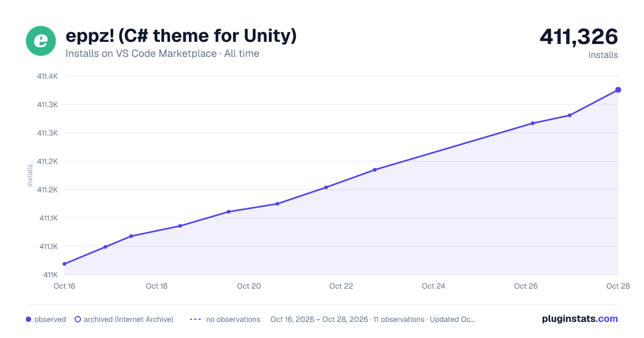Click the hollow 'archived' legend circle
This screenshot has width=644, height=338.
click(x=77, y=319)
